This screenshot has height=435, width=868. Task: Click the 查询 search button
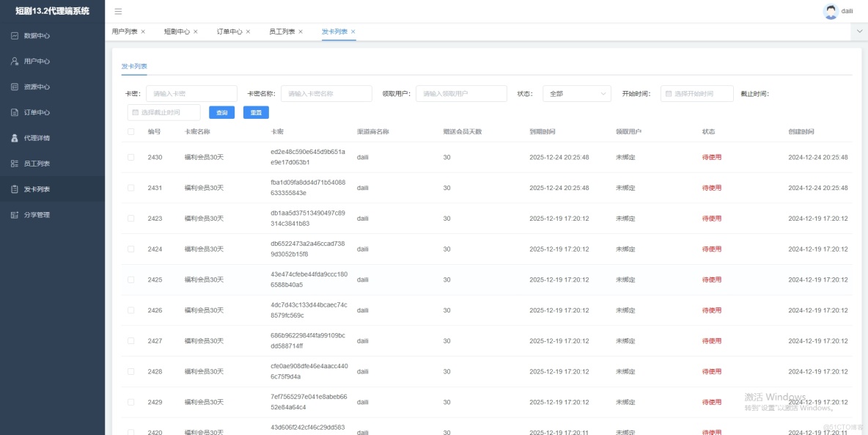click(x=221, y=112)
